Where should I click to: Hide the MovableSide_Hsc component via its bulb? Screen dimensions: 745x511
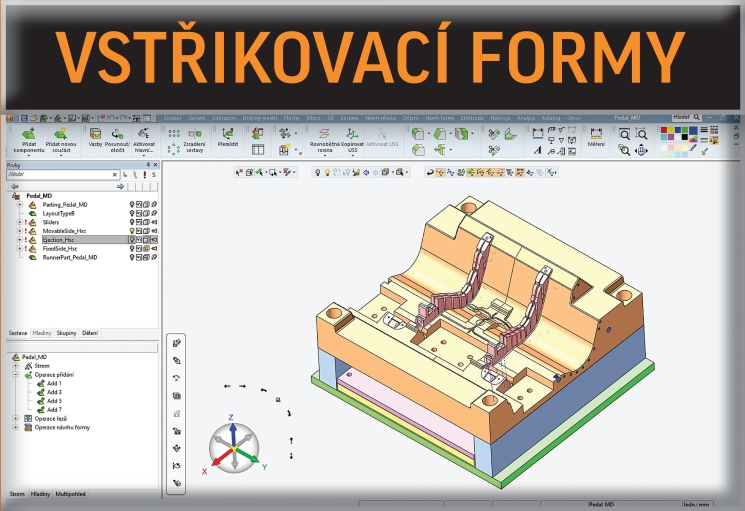coord(132,231)
